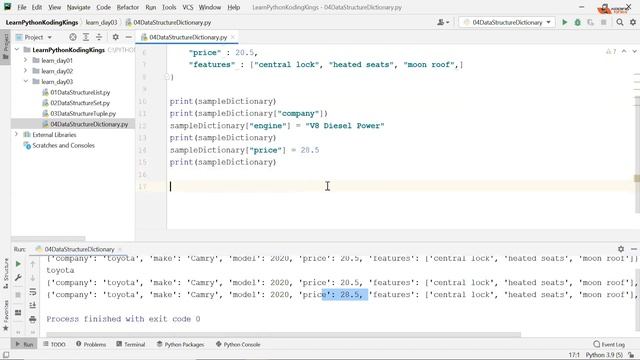The height and width of the screenshot is (360, 640).
Task: Collapse all items in Project panel
Action: pyautogui.click(x=99, y=37)
